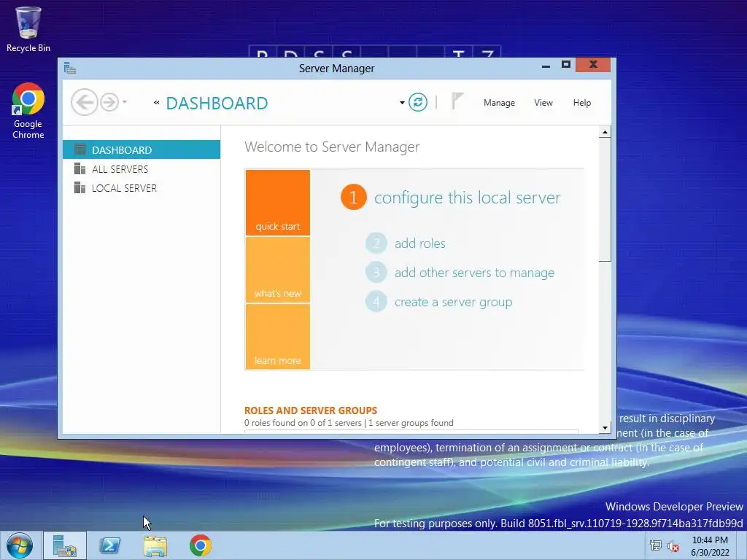Click the step 3 circle icon
Screen dimensions: 747x560
pos(376,273)
